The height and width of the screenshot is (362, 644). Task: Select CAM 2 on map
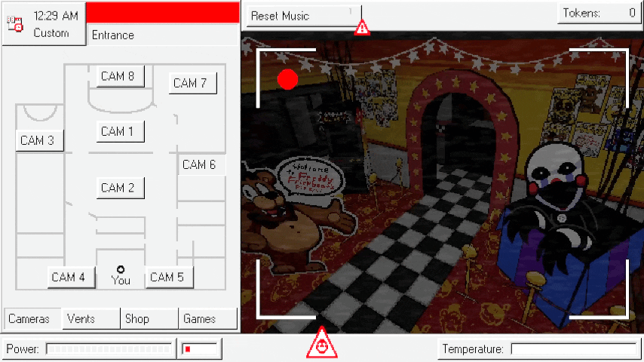point(121,188)
